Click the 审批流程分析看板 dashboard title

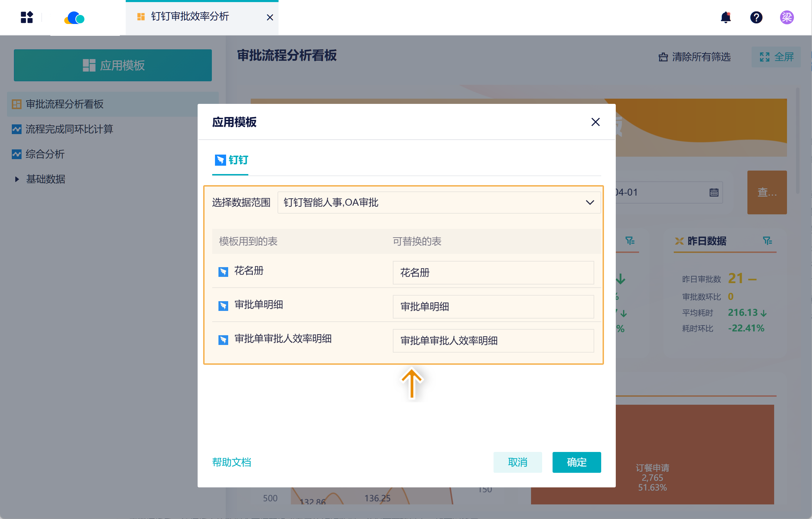coord(287,56)
